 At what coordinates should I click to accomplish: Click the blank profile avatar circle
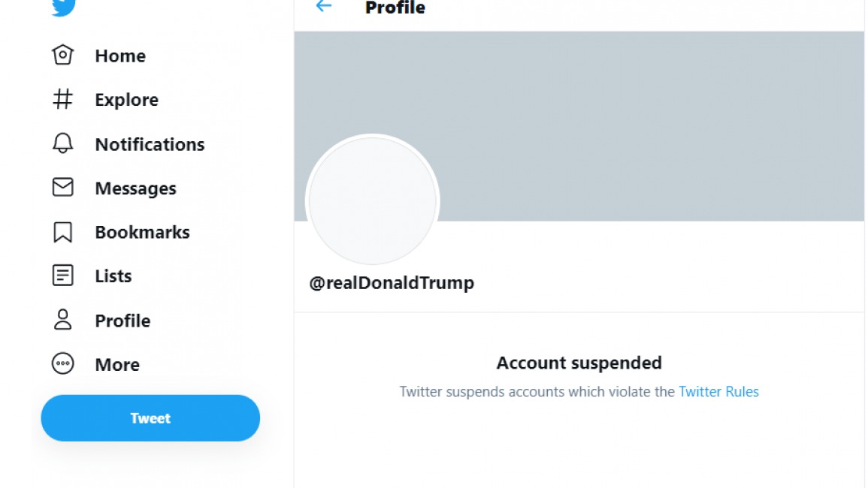click(373, 200)
